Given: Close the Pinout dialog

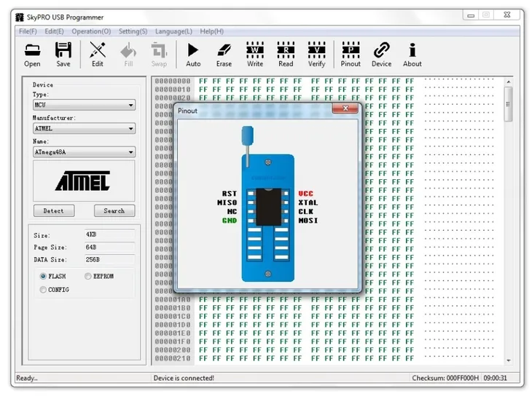Looking at the screenshot, I should 345,108.
